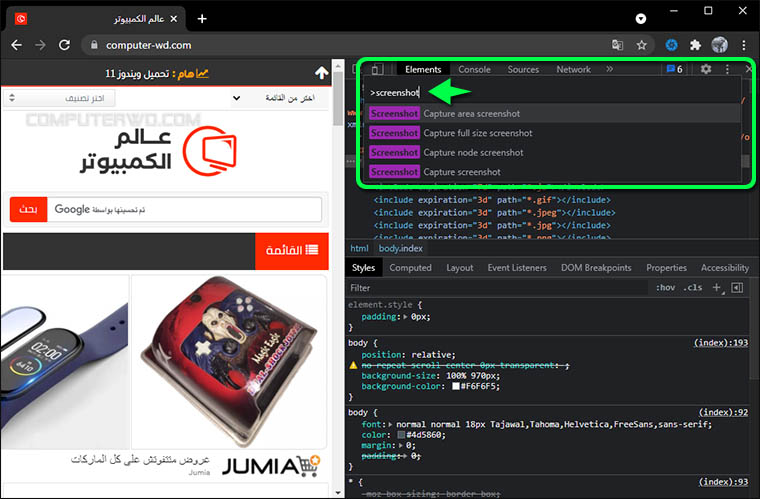Toggle device toolbar in DevTools
This screenshot has height=499, width=760.
377,69
